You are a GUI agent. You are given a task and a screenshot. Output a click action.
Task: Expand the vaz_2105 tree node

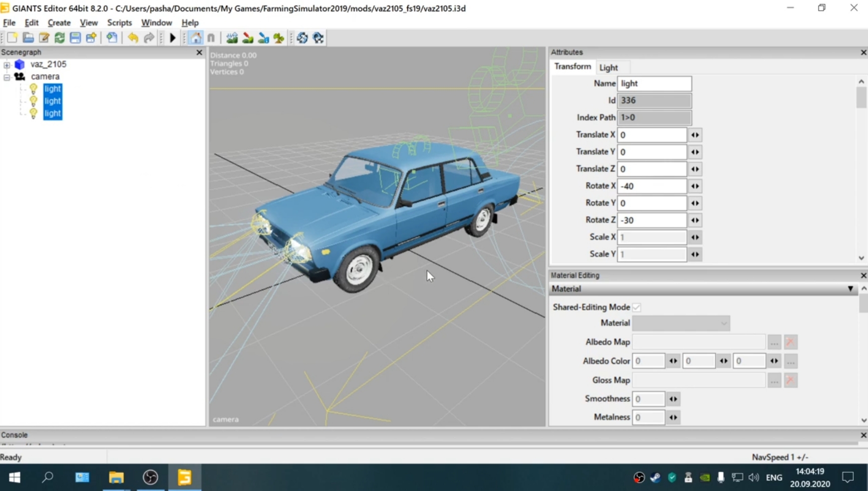7,65
